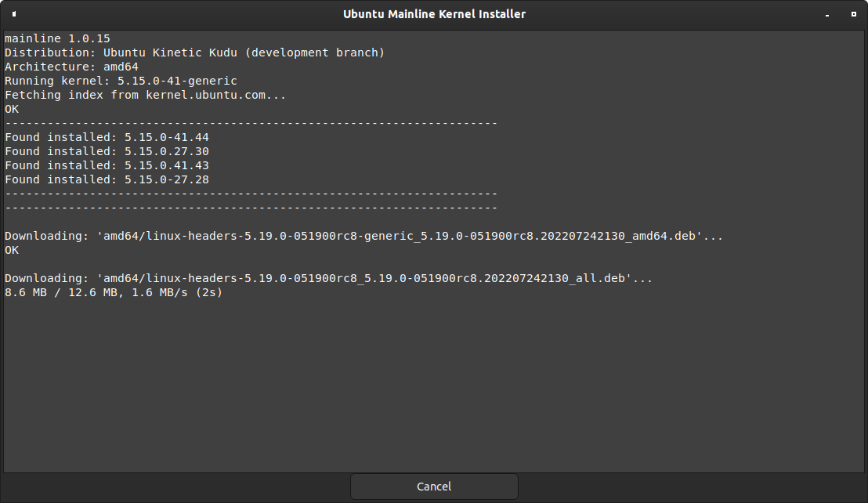Click the 'Found installed: 5.15.0-27.30' line
The height and width of the screenshot is (503, 868).
pos(107,151)
